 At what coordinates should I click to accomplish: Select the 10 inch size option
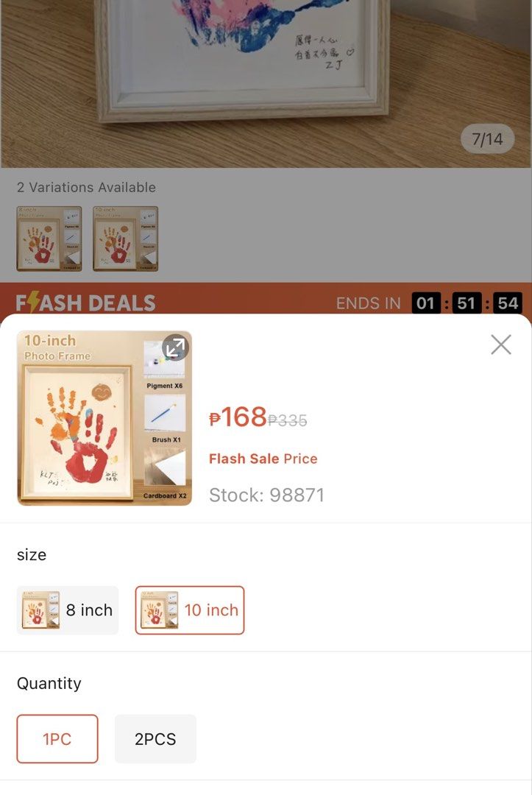pos(190,610)
